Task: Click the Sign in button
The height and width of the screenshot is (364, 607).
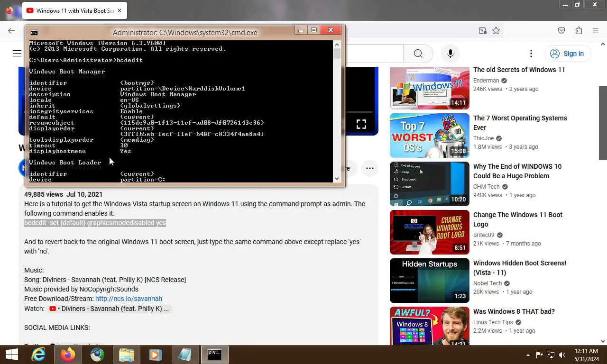Action: (567, 54)
